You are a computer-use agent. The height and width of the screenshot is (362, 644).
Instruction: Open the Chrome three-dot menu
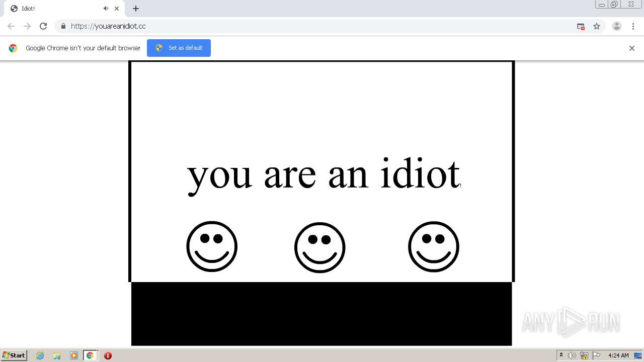pos(633,26)
